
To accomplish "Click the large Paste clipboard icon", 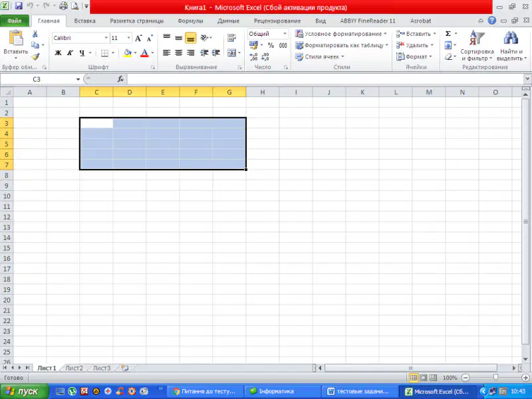I will [15, 38].
